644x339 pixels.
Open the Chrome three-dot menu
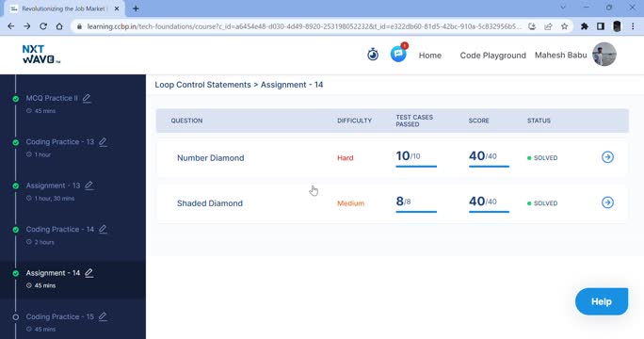tap(633, 26)
